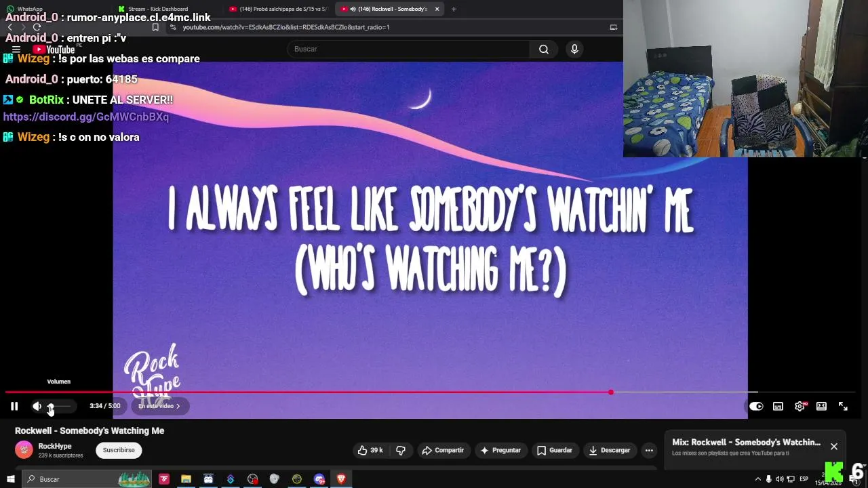Dislike the video
Screen dimensions: 868x488
[401, 450]
